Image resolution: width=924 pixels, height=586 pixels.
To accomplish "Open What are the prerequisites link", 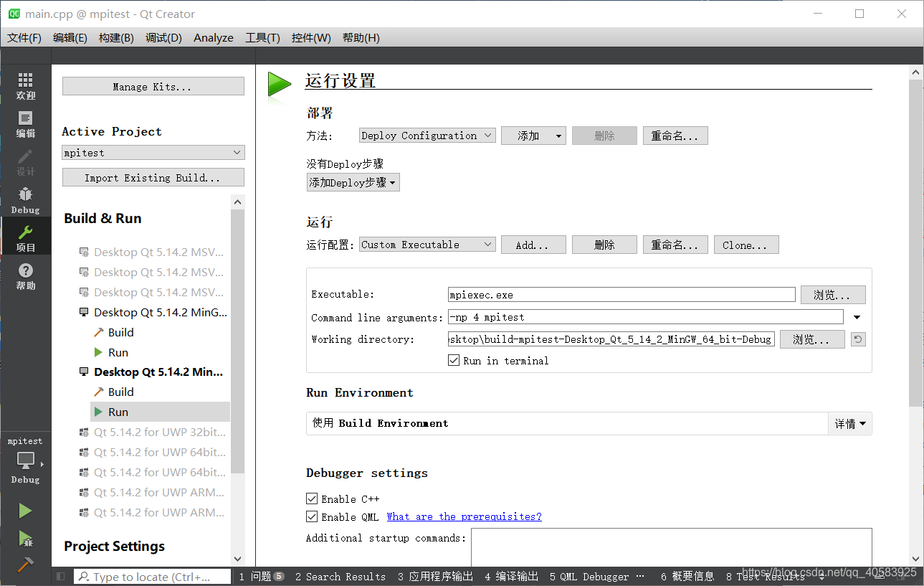I will click(465, 516).
